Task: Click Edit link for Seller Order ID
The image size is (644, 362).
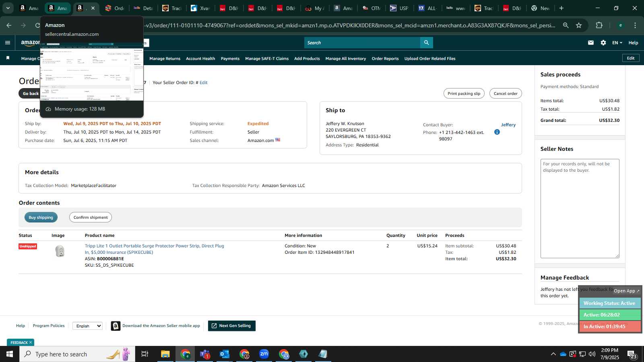Action: pyautogui.click(x=204, y=82)
